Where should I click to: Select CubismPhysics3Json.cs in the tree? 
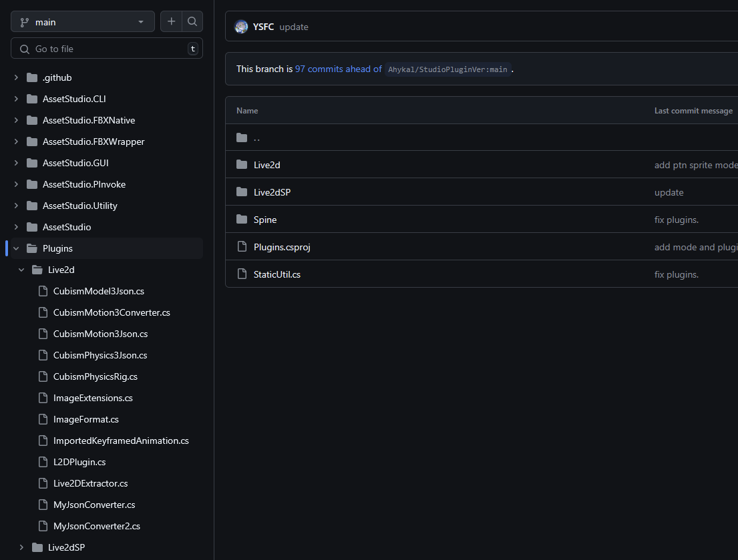pyautogui.click(x=100, y=356)
